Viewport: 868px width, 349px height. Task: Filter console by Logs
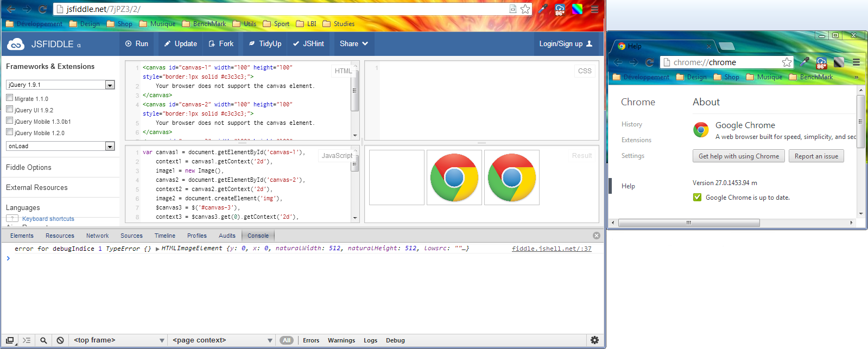point(370,340)
